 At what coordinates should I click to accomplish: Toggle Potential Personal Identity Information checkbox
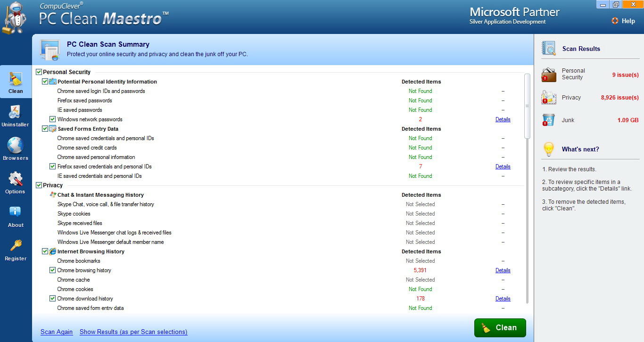coord(45,82)
